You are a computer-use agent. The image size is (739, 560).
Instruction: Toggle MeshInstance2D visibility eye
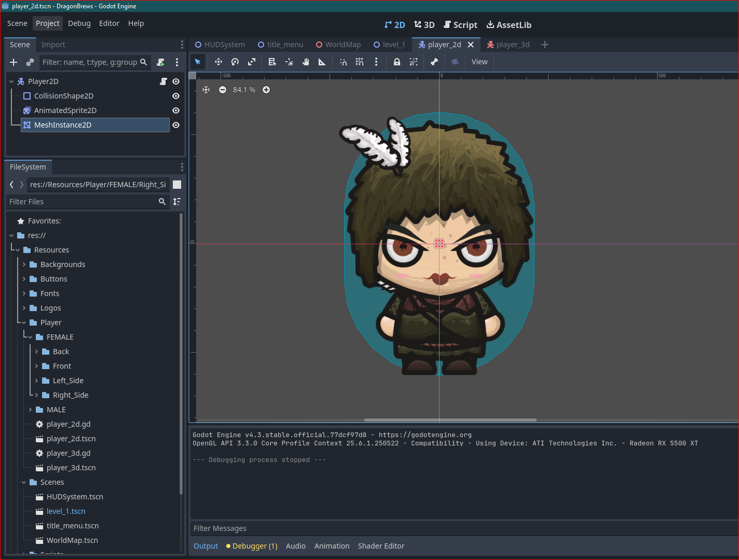point(176,125)
